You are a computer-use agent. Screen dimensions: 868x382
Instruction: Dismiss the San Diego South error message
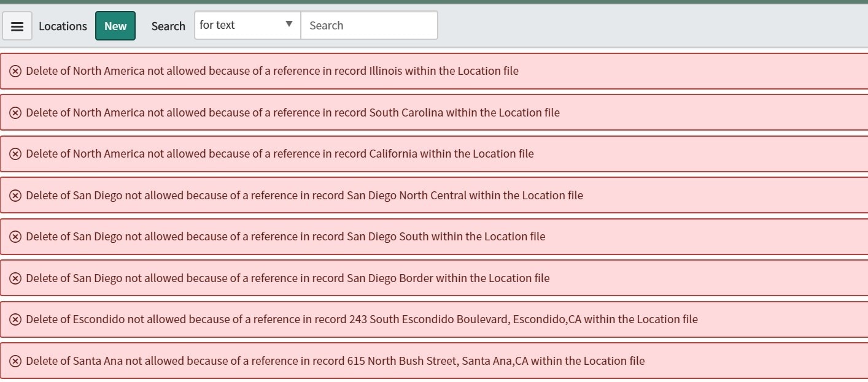tap(16, 237)
